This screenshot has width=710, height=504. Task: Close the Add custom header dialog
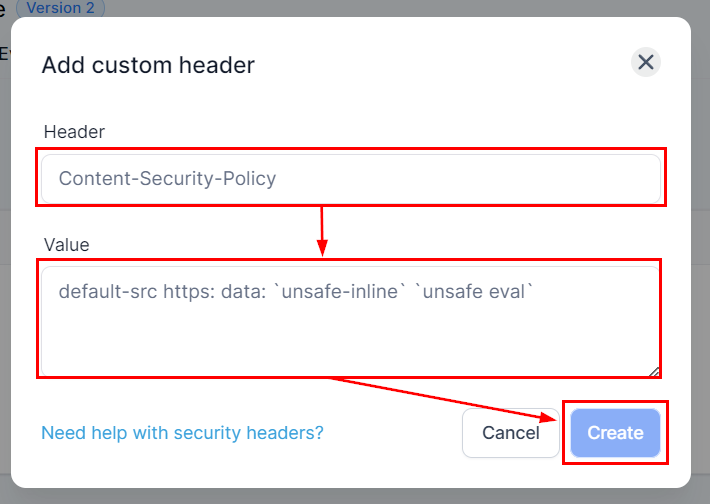[x=646, y=62]
